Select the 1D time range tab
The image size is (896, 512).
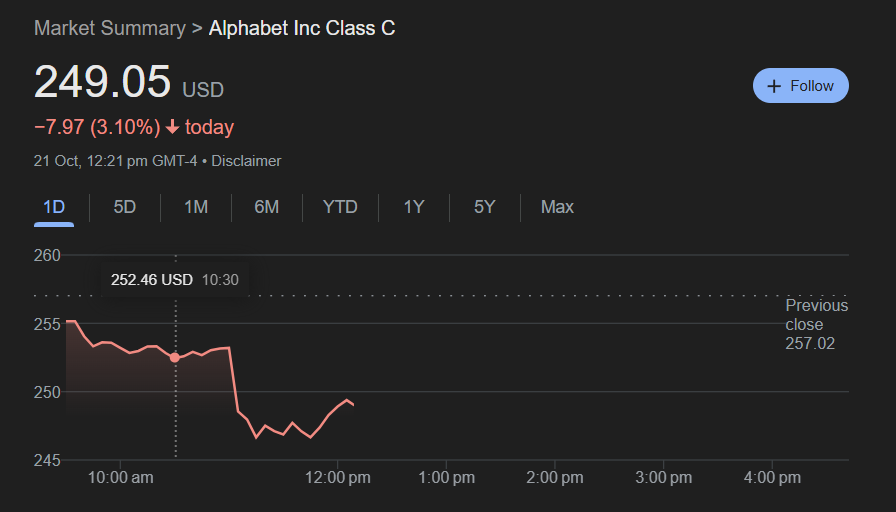tap(54, 207)
